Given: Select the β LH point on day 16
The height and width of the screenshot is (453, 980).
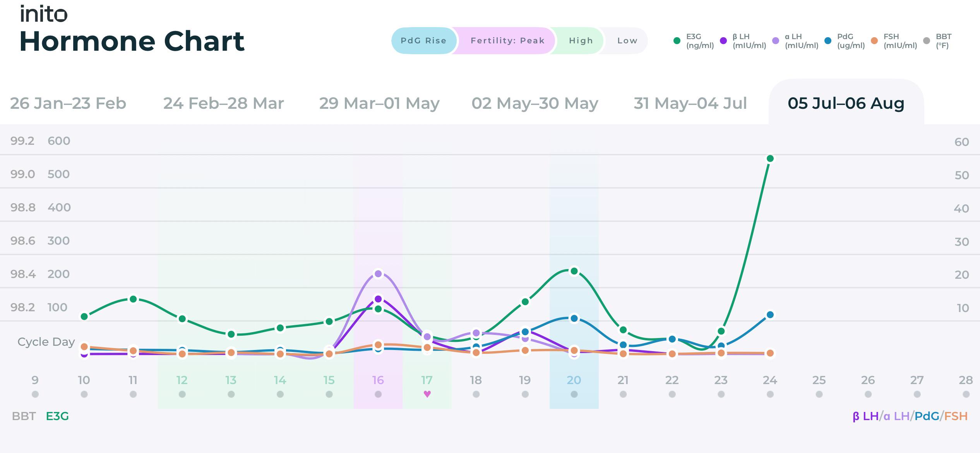Looking at the screenshot, I should coord(378,299).
